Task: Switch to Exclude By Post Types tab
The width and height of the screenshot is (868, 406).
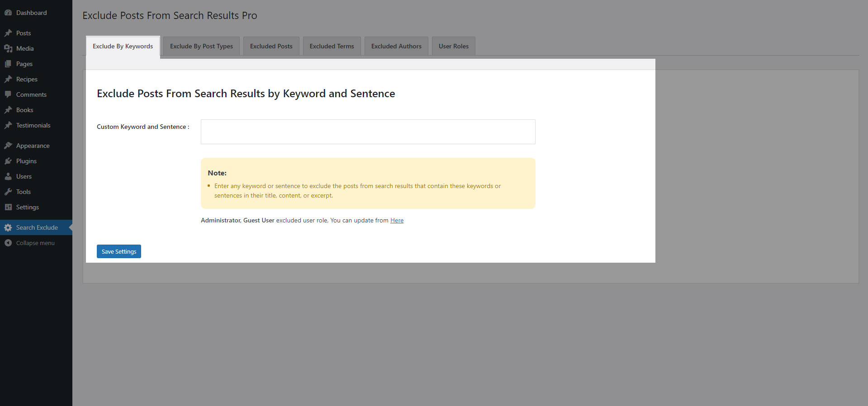Action: point(201,46)
